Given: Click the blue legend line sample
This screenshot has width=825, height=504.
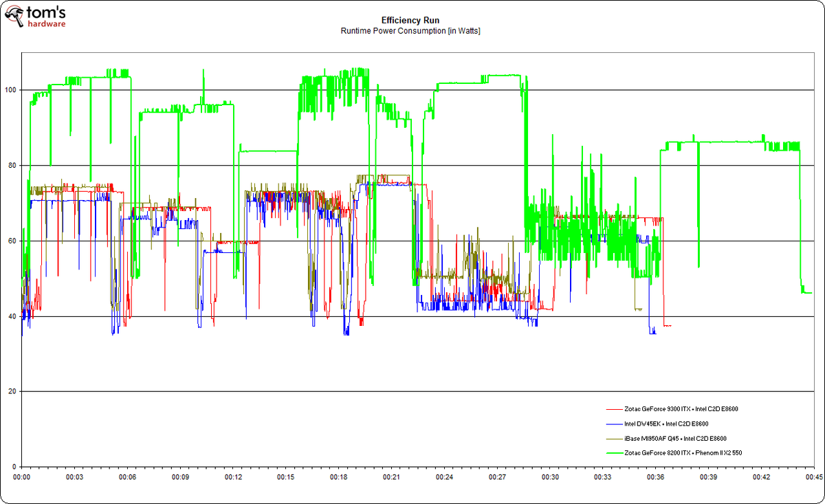Looking at the screenshot, I should (x=615, y=424).
